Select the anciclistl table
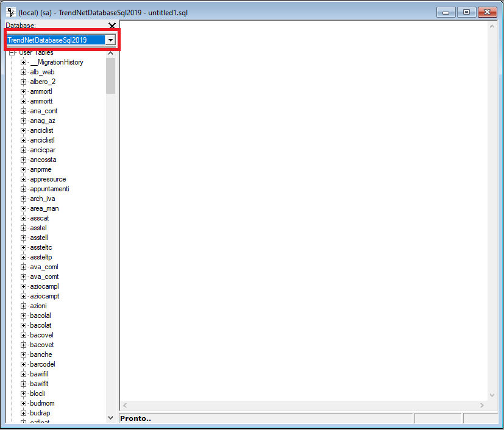 [43, 140]
